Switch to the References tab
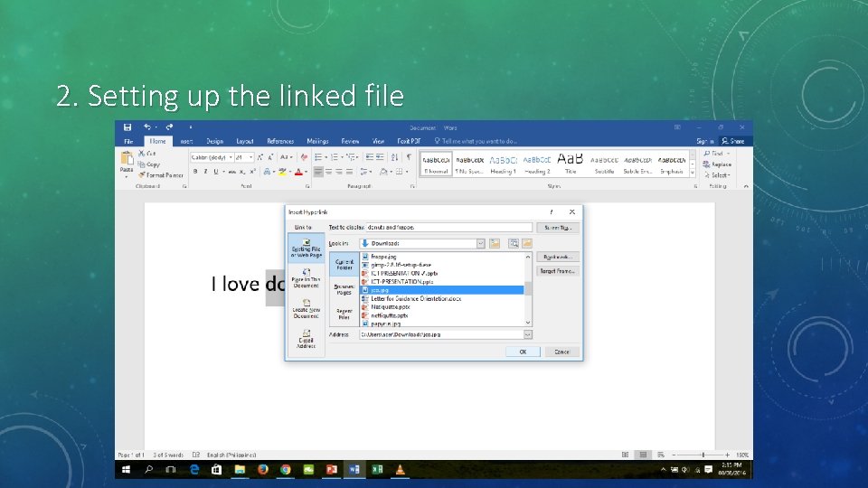This screenshot has width=868, height=488. click(x=280, y=141)
